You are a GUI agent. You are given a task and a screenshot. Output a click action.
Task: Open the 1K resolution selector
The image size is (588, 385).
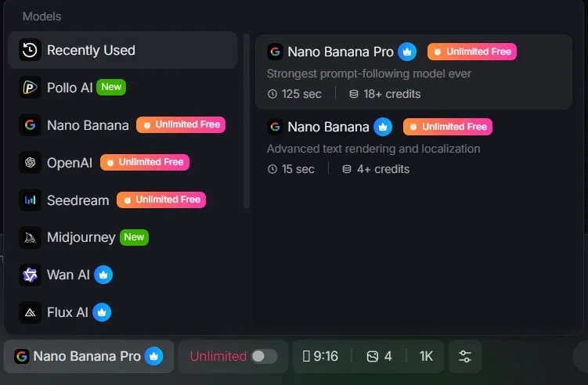[x=426, y=356]
